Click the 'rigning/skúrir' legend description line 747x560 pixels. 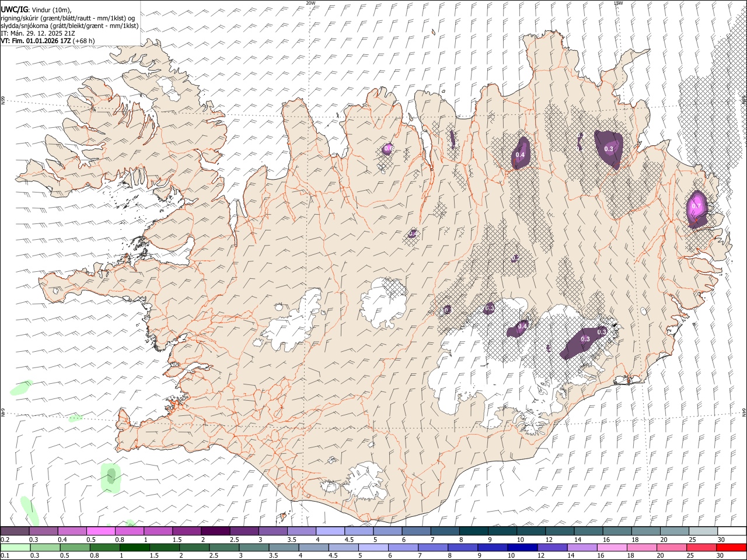(x=68, y=17)
